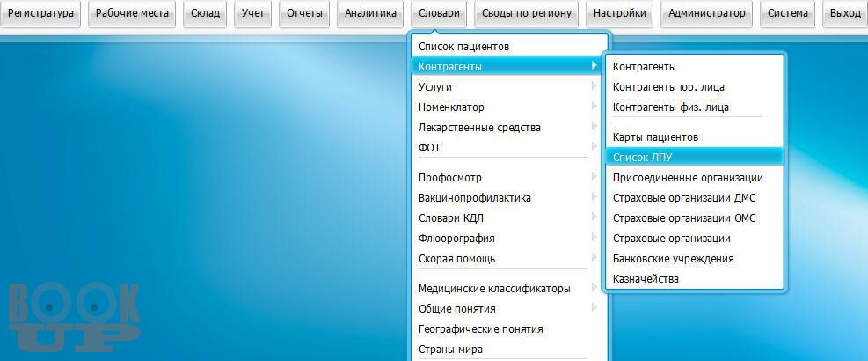Expand the Услуги submenu
The width and height of the screenshot is (868, 361).
click(x=508, y=87)
